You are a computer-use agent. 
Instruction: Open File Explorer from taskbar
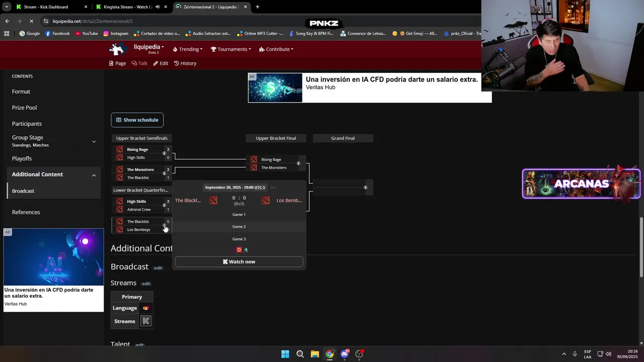pos(314,354)
